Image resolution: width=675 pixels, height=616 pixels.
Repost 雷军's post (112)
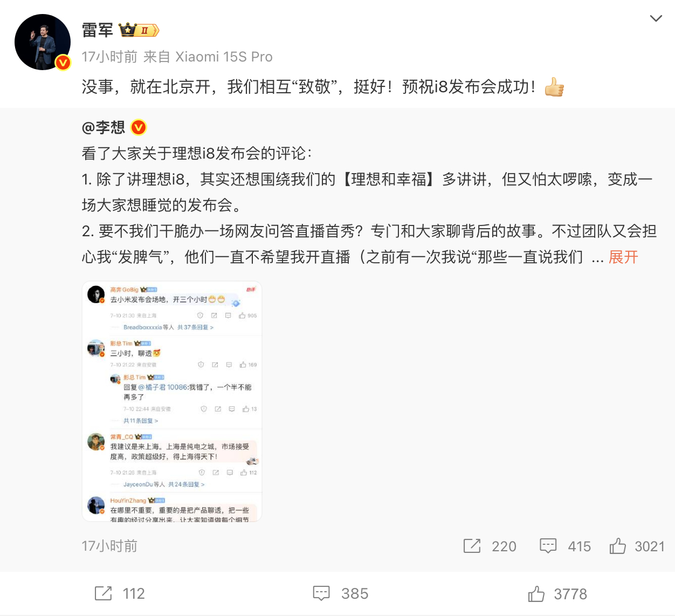[120, 593]
